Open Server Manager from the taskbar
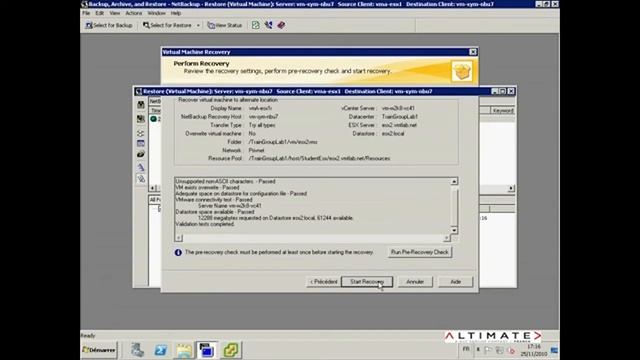The image size is (640, 360). tap(138, 350)
